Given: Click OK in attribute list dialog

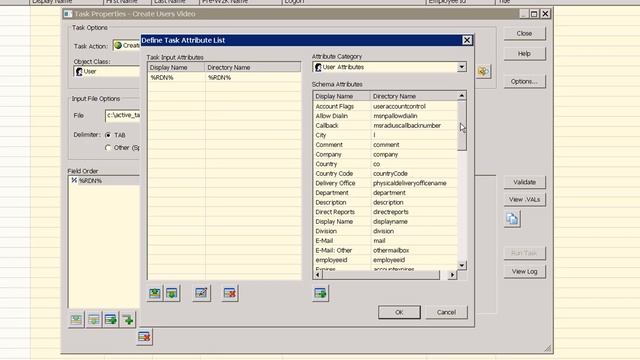Looking at the screenshot, I should click(x=399, y=312).
